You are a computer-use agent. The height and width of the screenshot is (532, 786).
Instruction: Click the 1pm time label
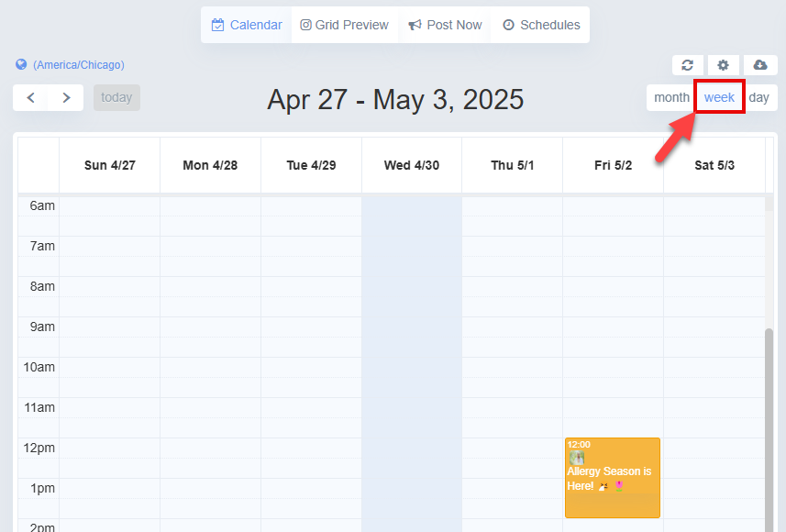[x=42, y=488]
